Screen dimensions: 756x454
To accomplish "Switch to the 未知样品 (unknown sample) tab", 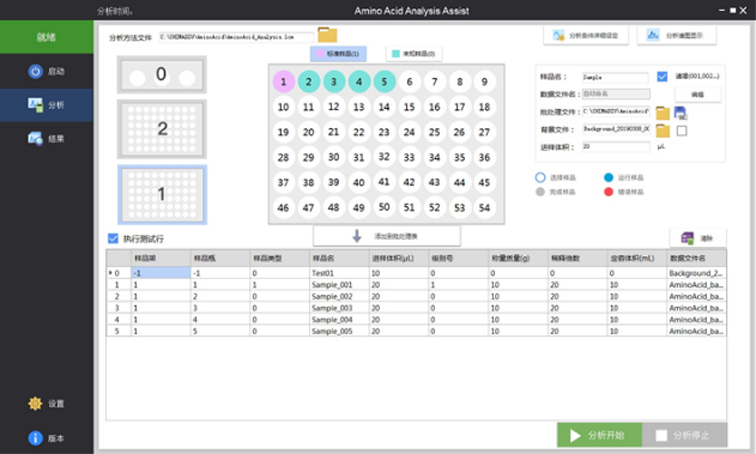I will (415, 53).
